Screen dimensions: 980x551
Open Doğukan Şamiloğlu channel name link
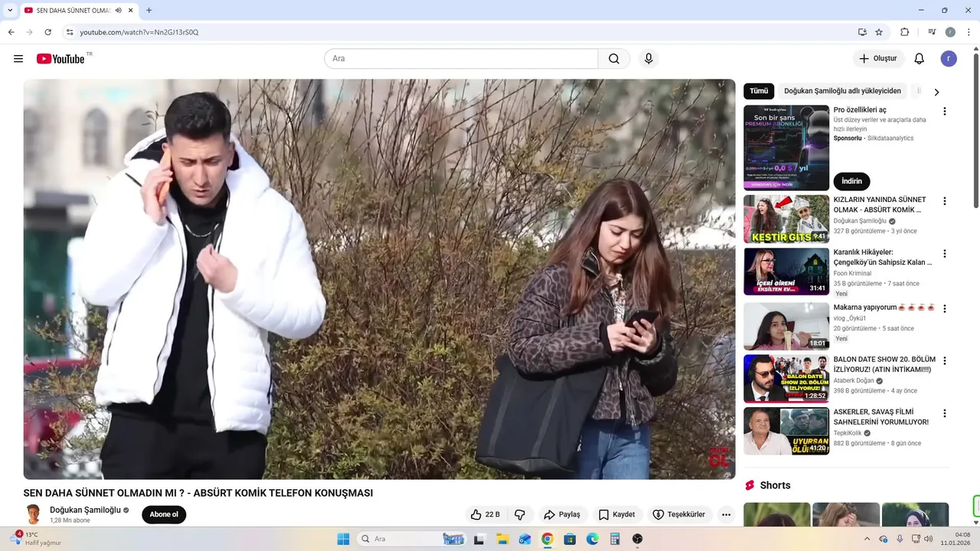click(x=85, y=510)
